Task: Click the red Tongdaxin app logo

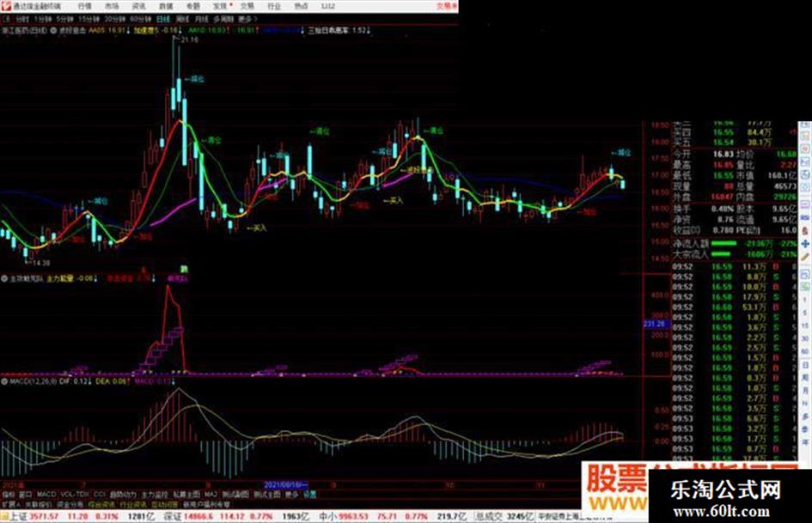Action: coord(6,6)
